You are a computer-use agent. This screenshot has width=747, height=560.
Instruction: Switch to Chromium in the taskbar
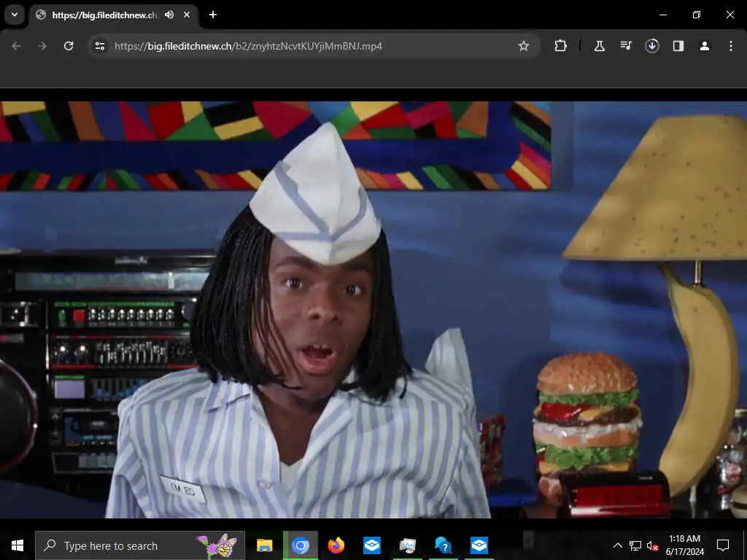tap(300, 545)
